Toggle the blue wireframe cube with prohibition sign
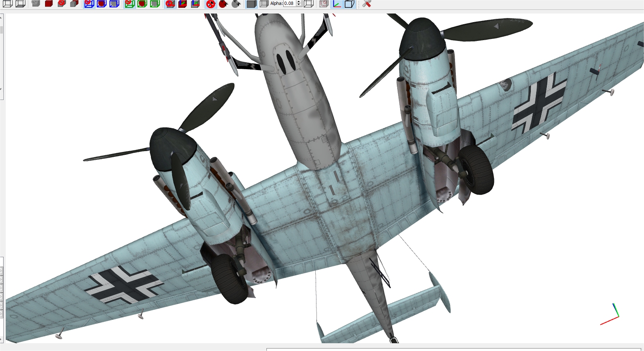Viewport: 644px width, 351px height. coord(89,4)
